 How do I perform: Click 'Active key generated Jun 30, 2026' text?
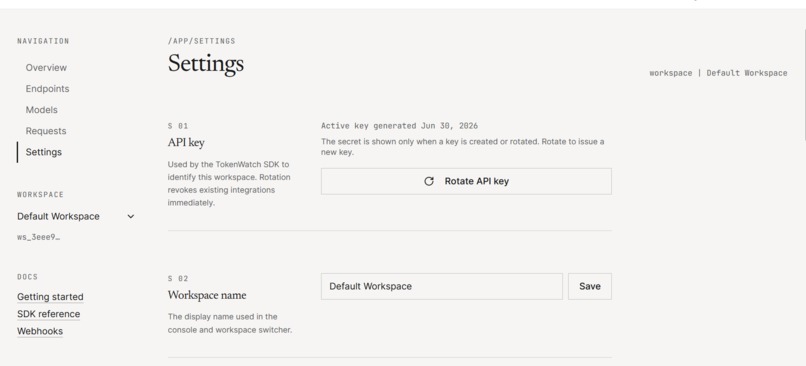[399, 125]
